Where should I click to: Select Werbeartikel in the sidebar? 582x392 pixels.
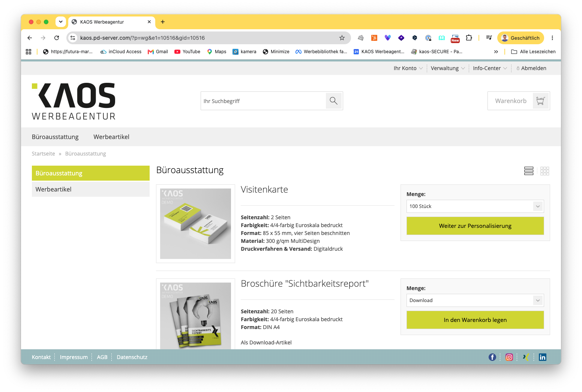tap(91, 189)
